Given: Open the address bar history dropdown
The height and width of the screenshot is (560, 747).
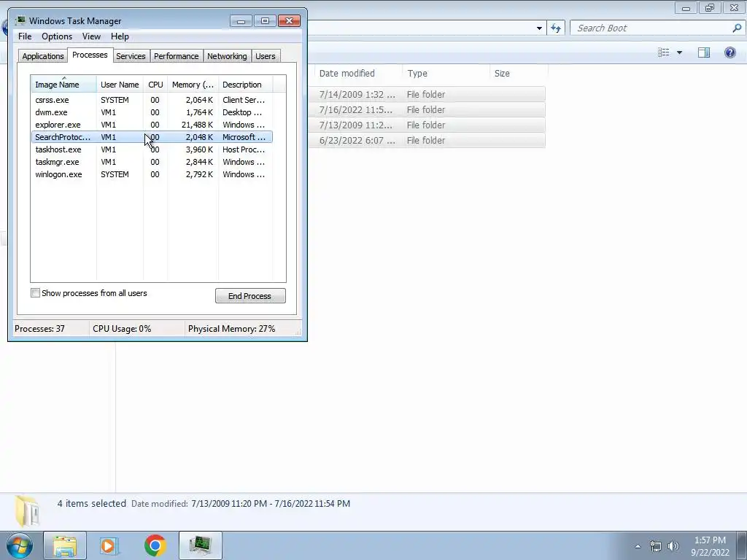Looking at the screenshot, I should pos(539,28).
